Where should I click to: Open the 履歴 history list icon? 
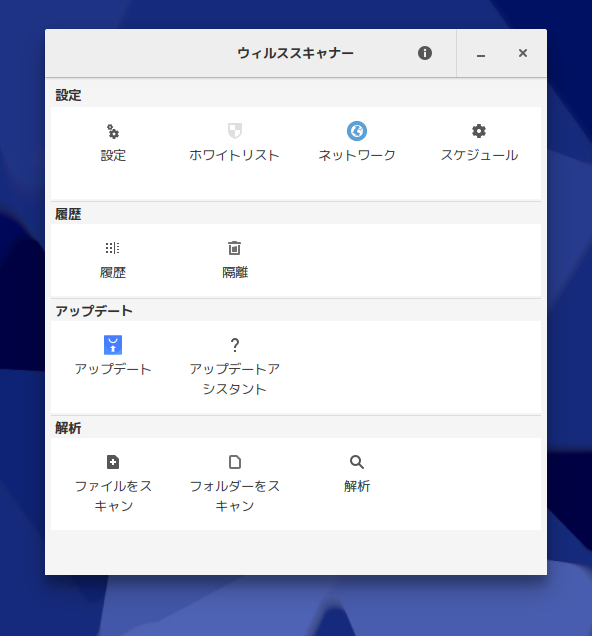113,248
